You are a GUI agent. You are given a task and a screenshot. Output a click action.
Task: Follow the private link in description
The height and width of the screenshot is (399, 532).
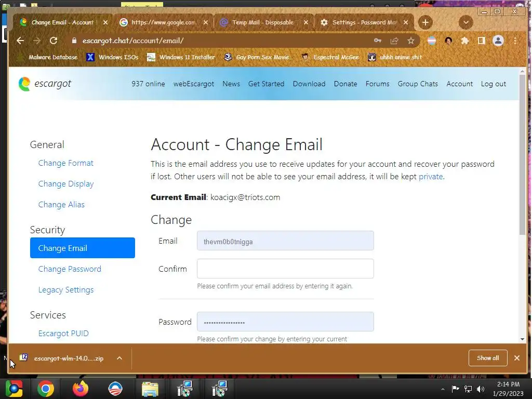(x=431, y=177)
